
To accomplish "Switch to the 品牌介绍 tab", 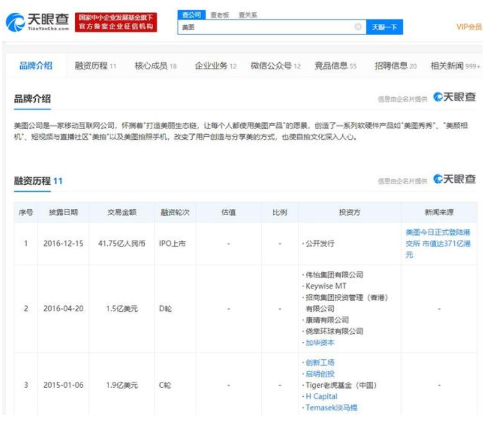I will click(x=36, y=66).
